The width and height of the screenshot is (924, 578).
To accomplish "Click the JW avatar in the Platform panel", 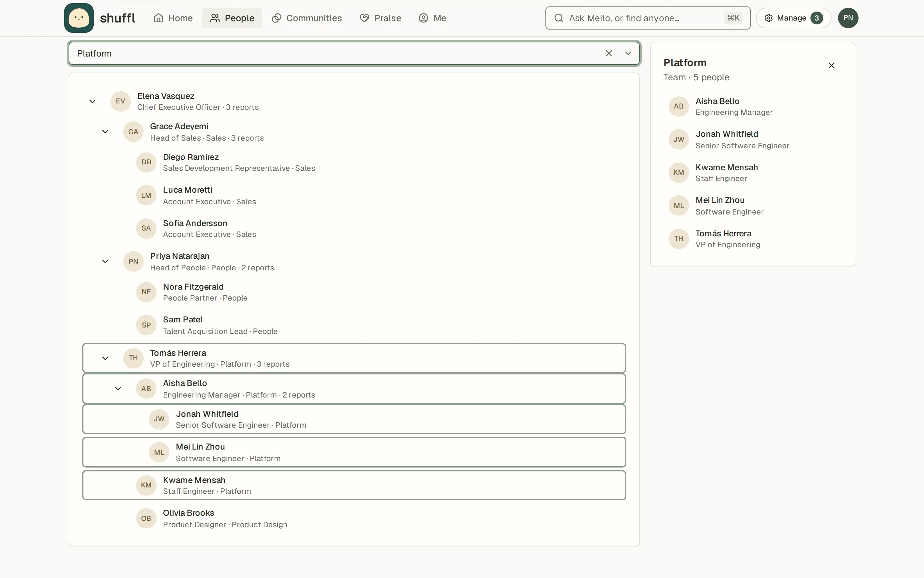I will (x=679, y=140).
